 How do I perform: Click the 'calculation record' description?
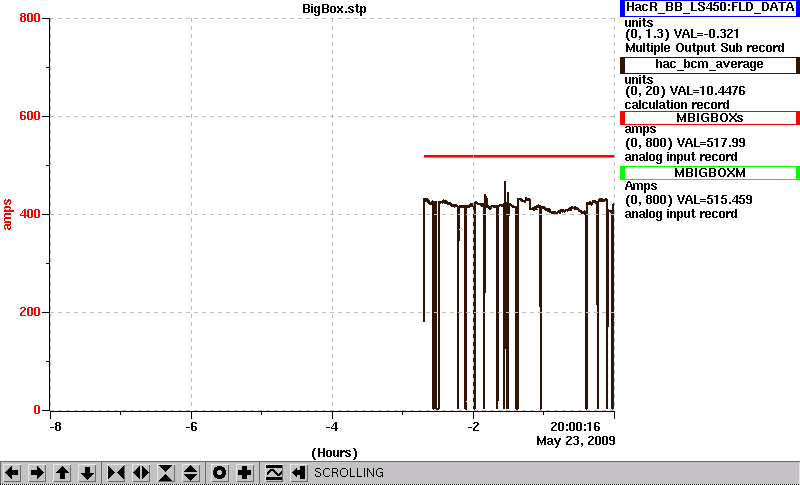coord(677,105)
